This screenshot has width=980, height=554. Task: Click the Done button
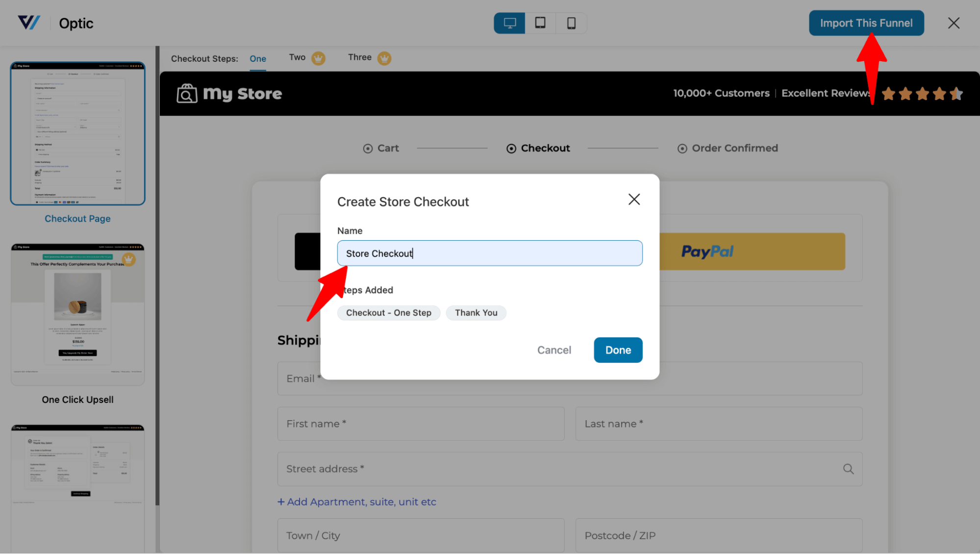click(618, 350)
